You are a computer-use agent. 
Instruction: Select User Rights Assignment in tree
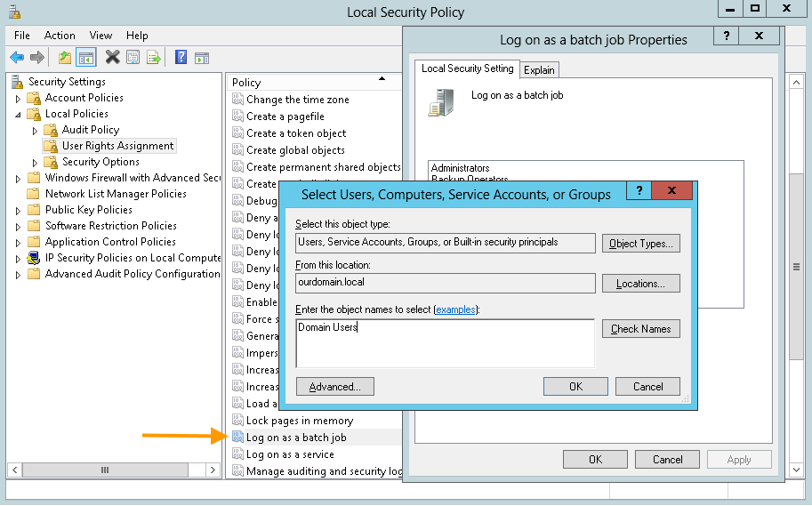[x=117, y=146]
